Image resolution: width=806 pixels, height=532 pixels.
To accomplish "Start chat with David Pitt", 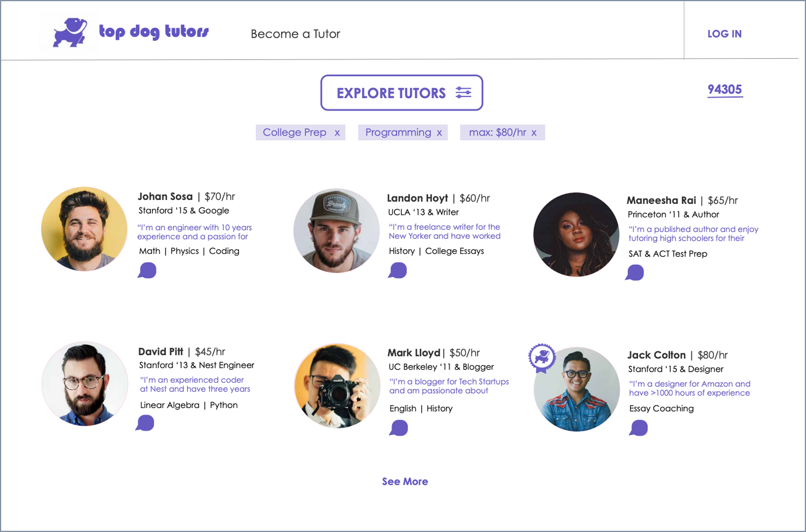I will (x=145, y=423).
